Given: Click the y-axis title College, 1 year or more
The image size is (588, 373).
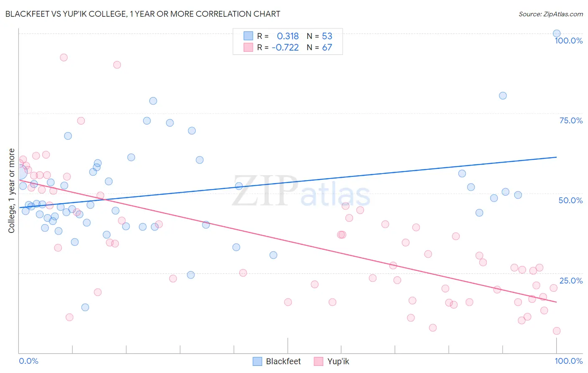Looking at the screenshot, I should [x=11, y=191].
